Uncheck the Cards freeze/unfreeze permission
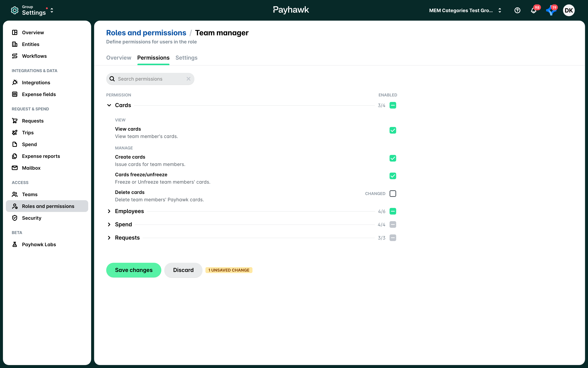The image size is (588, 368). [393, 176]
